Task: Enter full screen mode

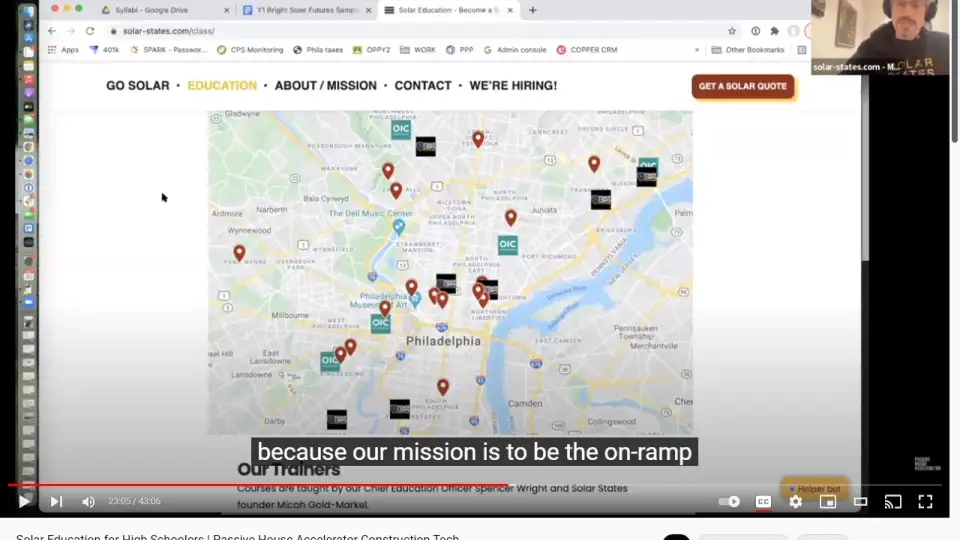Action: pos(925,501)
